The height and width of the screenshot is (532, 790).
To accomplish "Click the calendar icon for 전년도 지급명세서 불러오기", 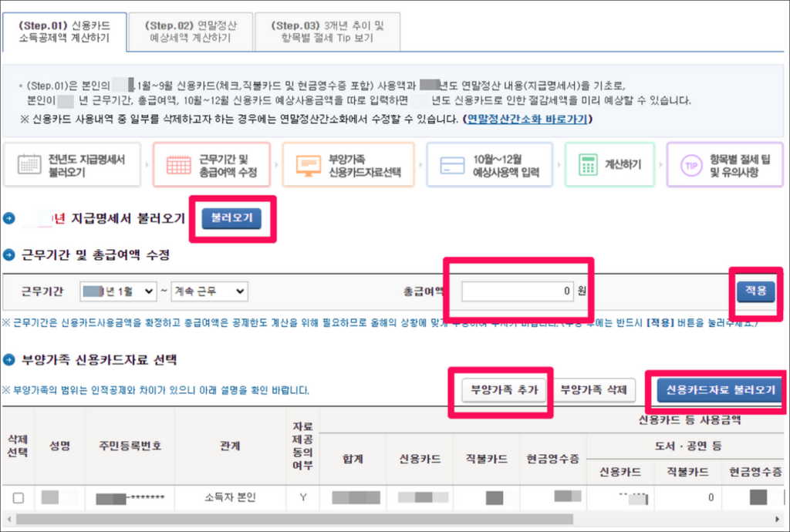I will point(29,164).
